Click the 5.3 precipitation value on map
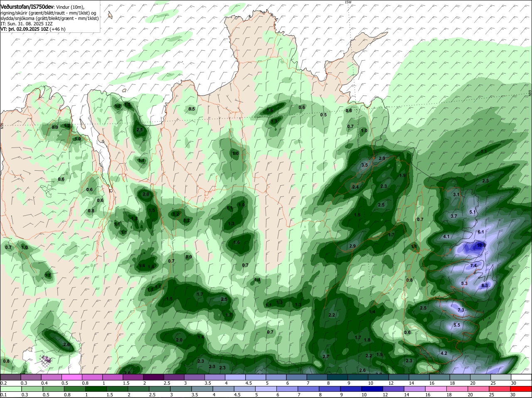This screenshot has width=532, height=398. 465,283
